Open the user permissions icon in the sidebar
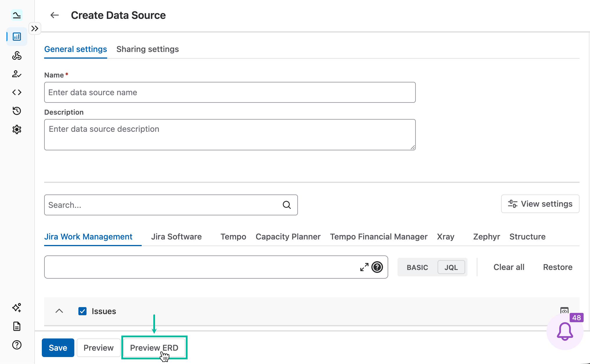The height and width of the screenshot is (364, 590). (x=17, y=74)
